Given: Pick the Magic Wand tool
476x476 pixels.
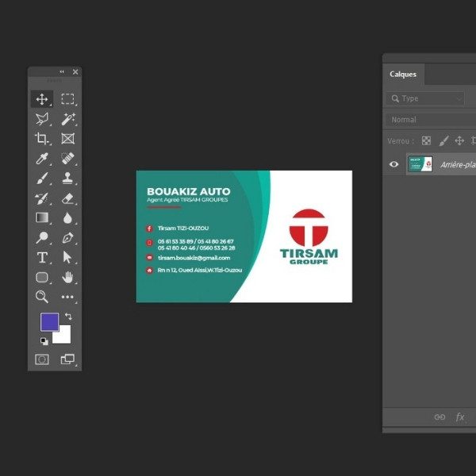Looking at the screenshot, I should 67,119.
